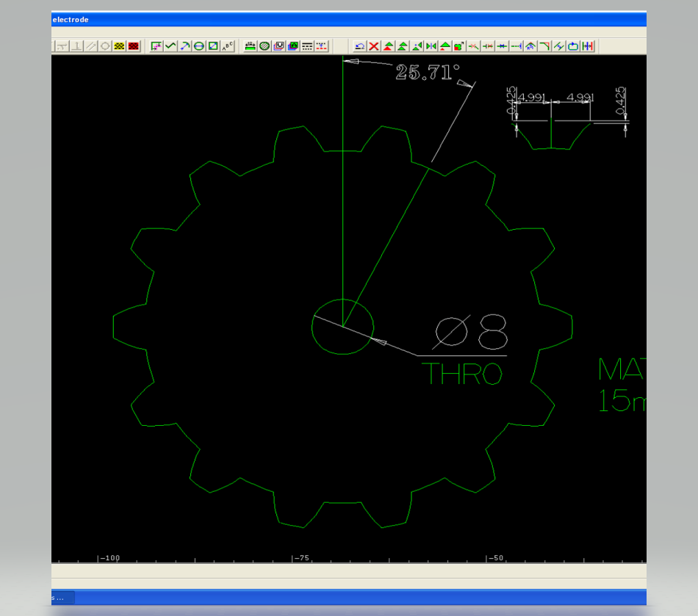Image resolution: width=698 pixels, height=616 pixels.
Task: Select the Ø8 diameter dimension label
Action: pos(470,333)
